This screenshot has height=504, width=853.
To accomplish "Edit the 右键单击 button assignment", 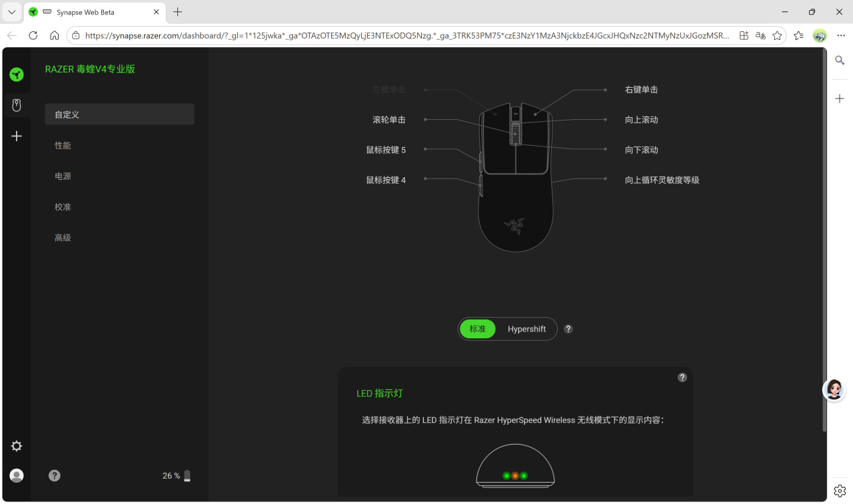I will pos(641,89).
